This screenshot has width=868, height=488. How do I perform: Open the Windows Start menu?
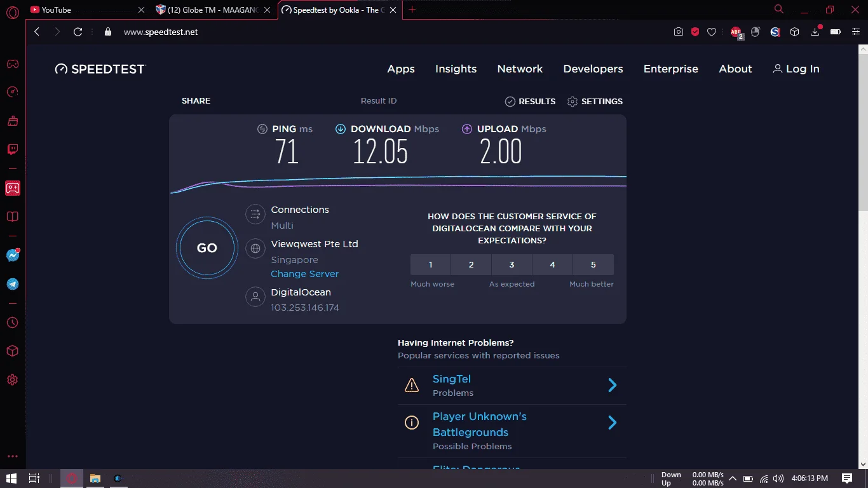[x=11, y=478]
